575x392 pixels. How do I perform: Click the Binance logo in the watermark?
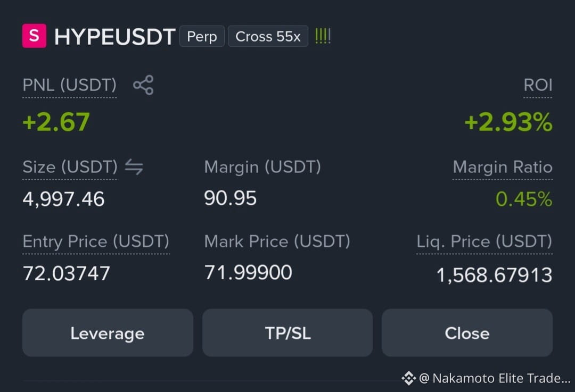[x=408, y=378]
